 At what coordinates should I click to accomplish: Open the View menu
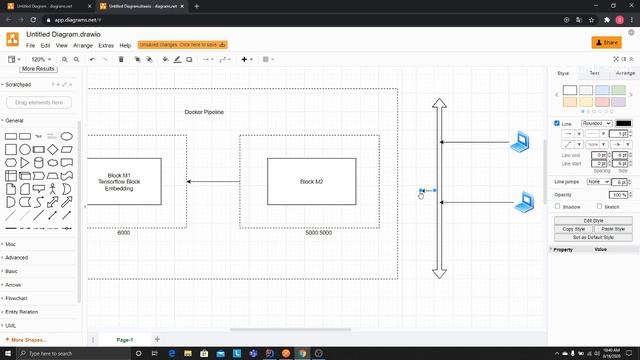[62, 46]
